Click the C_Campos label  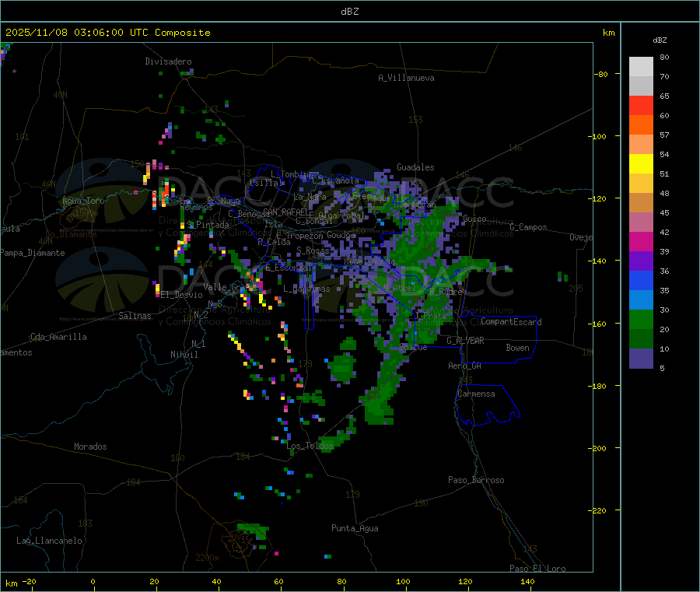point(529,227)
